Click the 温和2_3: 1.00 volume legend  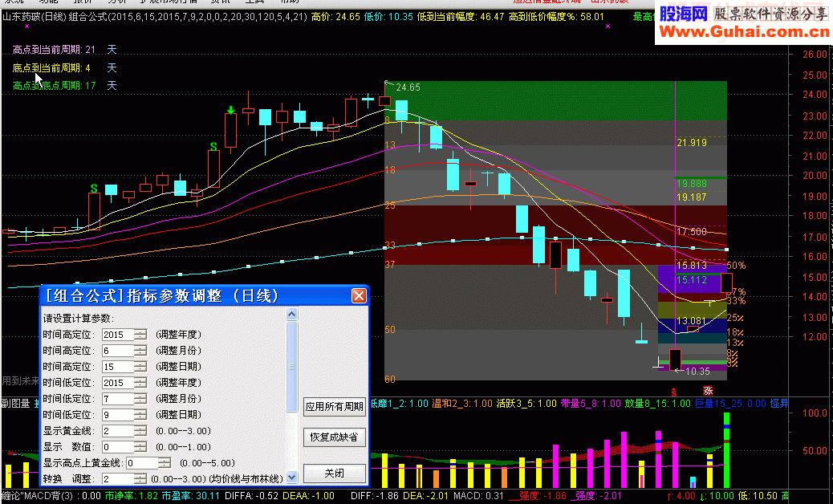pyautogui.click(x=462, y=404)
